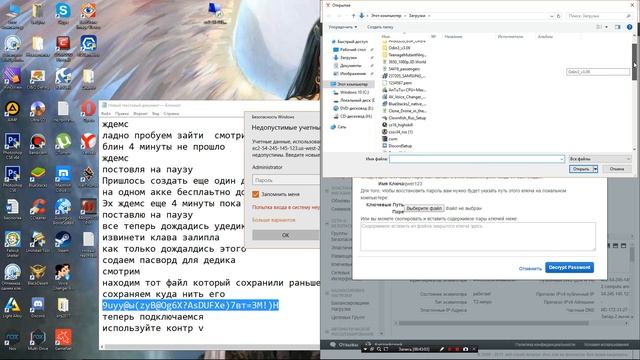This screenshot has height=360, width=640.
Task: Open Photoshop CS6 x64 shortcut
Action: 12,145
